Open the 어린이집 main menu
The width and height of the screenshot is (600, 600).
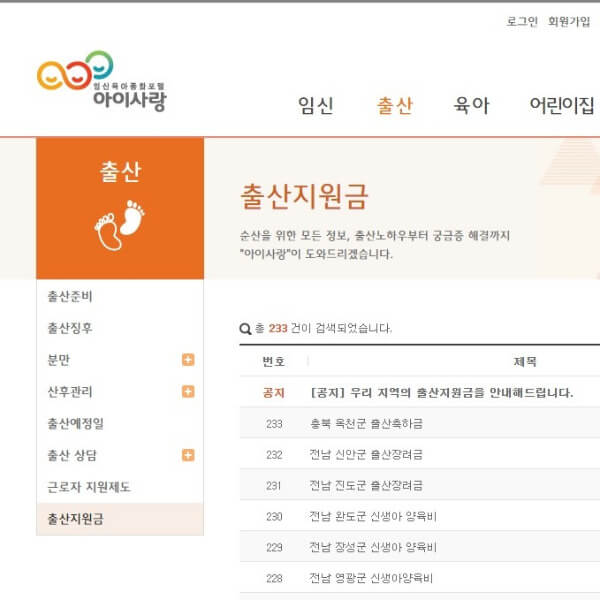[x=562, y=106]
